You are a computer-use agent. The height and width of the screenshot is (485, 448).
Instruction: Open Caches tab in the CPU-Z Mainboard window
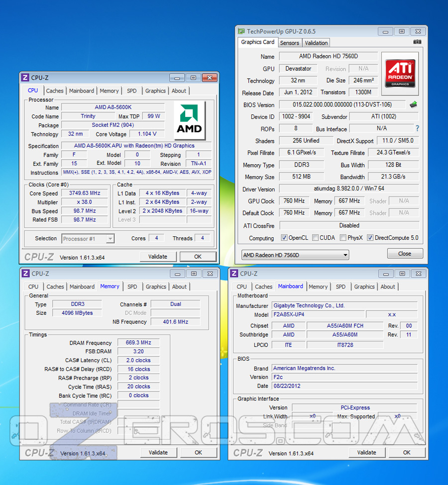263,287
